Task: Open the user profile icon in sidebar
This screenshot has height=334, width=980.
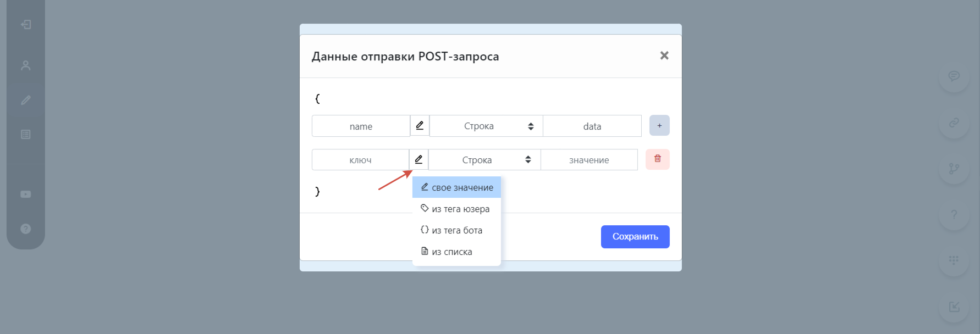Action: tap(26, 65)
